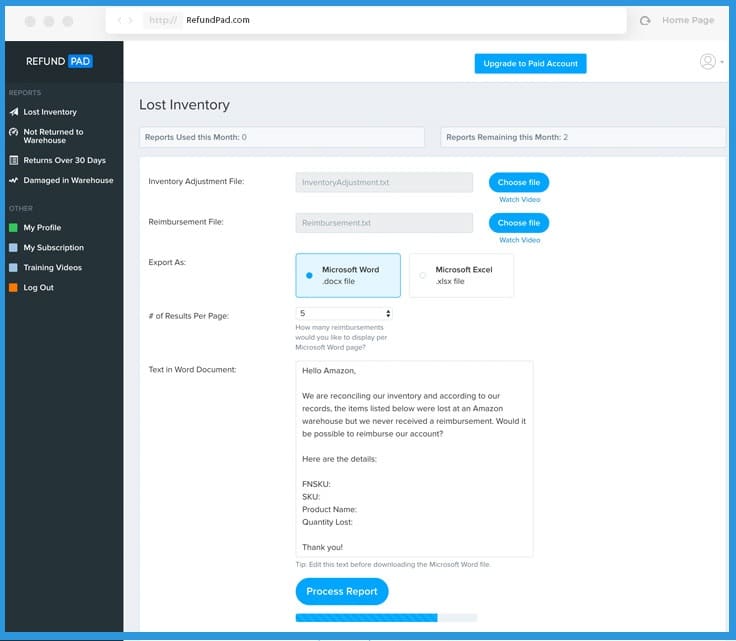Click Log Out in the sidebar
This screenshot has width=736, height=641.
click(x=38, y=287)
